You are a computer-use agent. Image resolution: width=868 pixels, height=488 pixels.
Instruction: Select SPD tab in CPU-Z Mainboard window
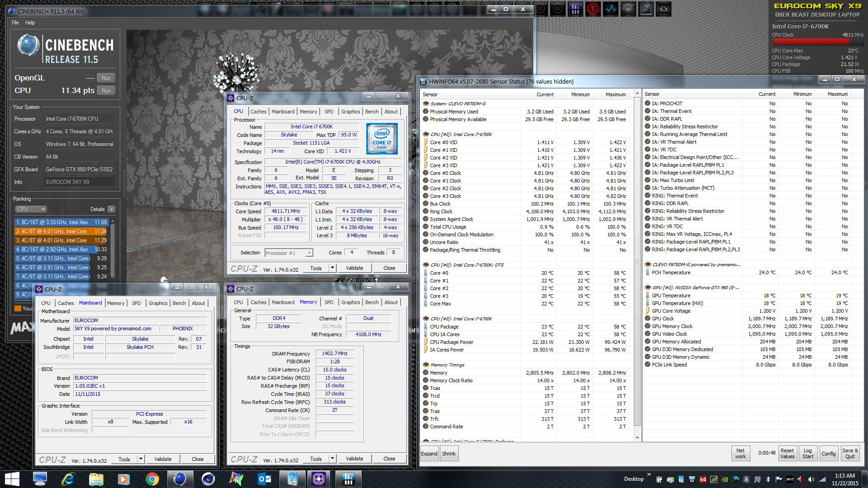click(136, 303)
